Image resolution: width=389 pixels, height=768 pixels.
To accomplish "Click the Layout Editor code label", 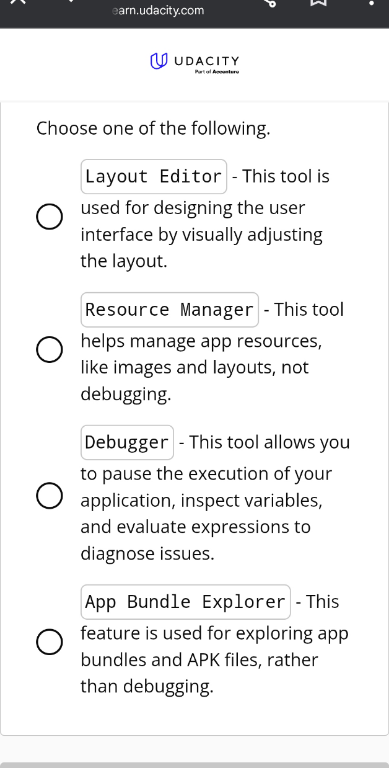I will point(154,176).
